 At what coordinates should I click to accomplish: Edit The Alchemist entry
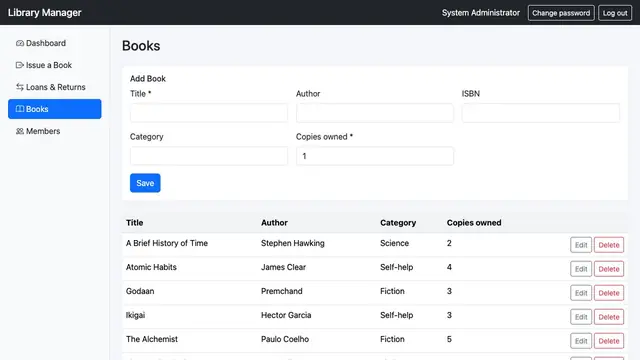click(581, 341)
